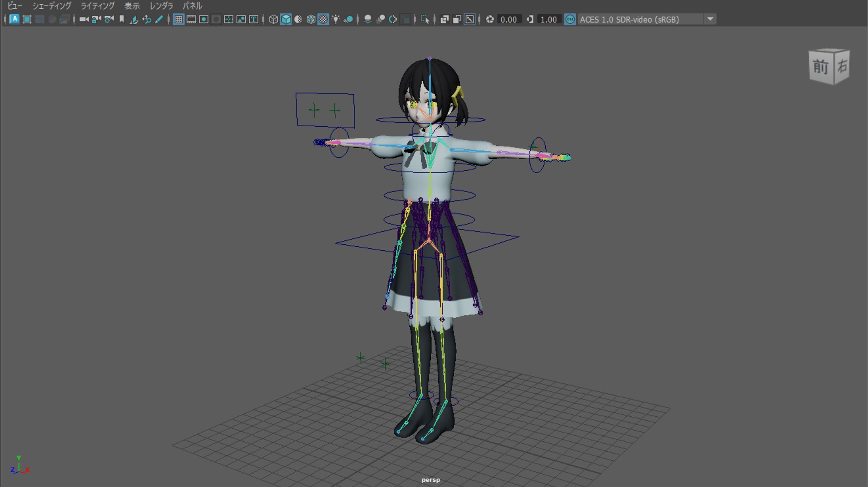Activate the 2D Pan/Zoom tool icon
Image resolution: width=868 pixels, height=487 pixels.
coord(146,19)
